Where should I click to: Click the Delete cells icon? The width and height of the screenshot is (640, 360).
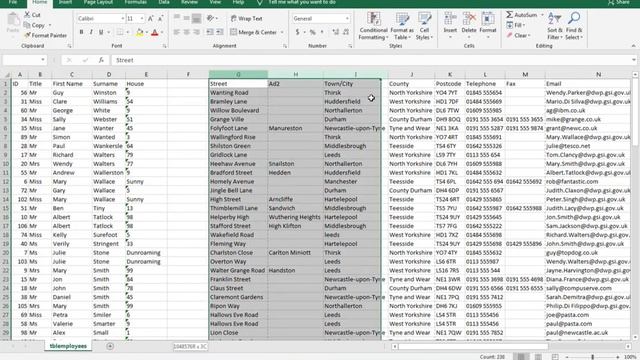pos(469,19)
